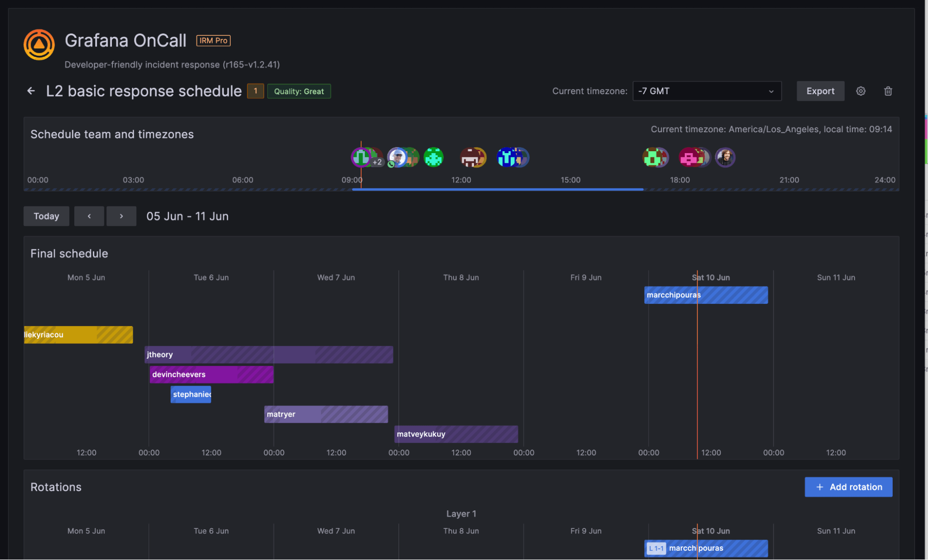Click the Add rotation button
This screenshot has width=928, height=560.
click(848, 487)
